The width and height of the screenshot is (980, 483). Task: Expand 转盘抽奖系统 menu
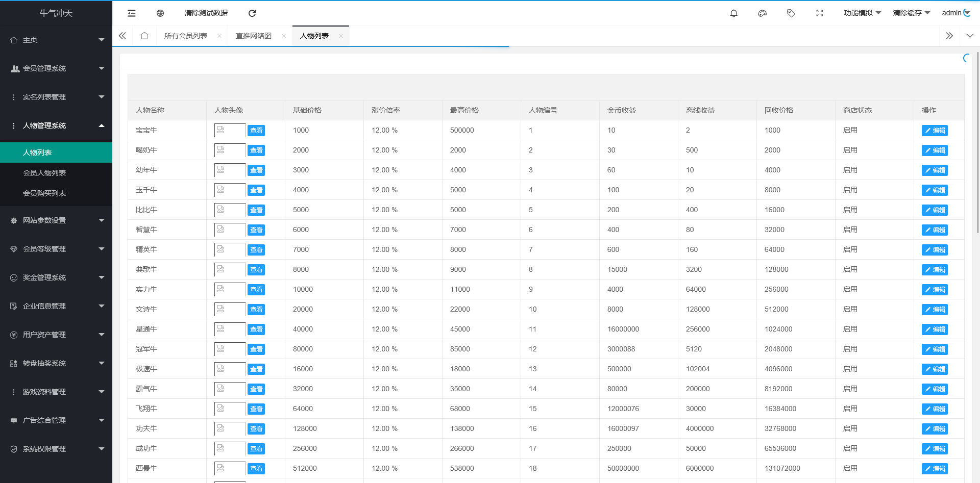pyautogui.click(x=56, y=363)
